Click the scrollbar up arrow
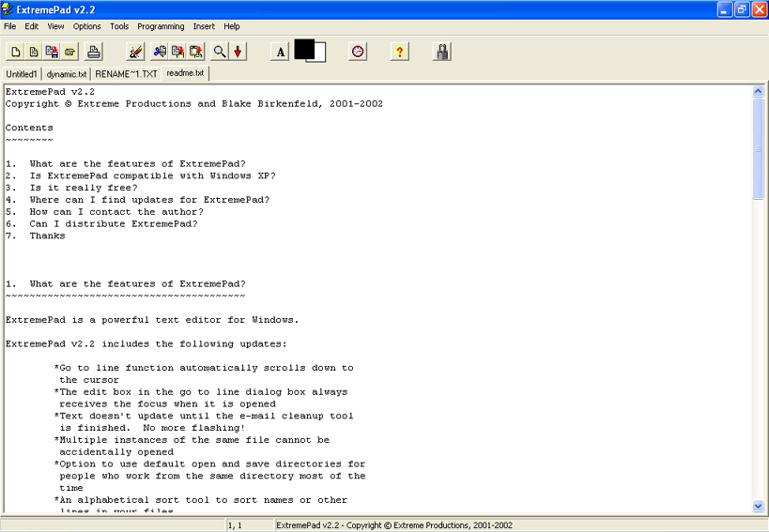 click(758, 91)
